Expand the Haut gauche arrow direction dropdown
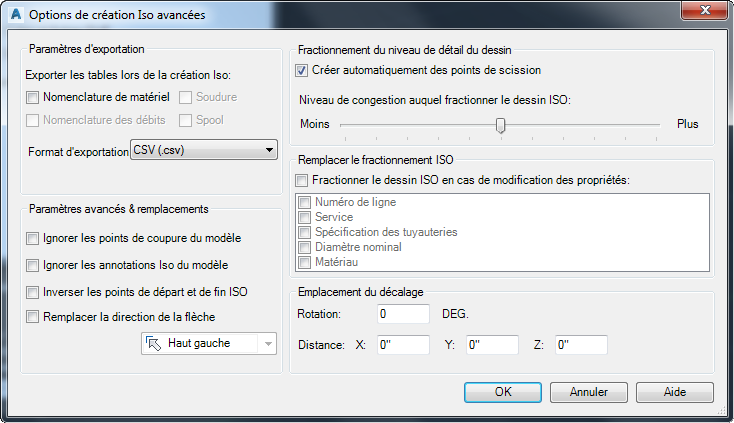This screenshot has height=423, width=734. tap(209, 343)
